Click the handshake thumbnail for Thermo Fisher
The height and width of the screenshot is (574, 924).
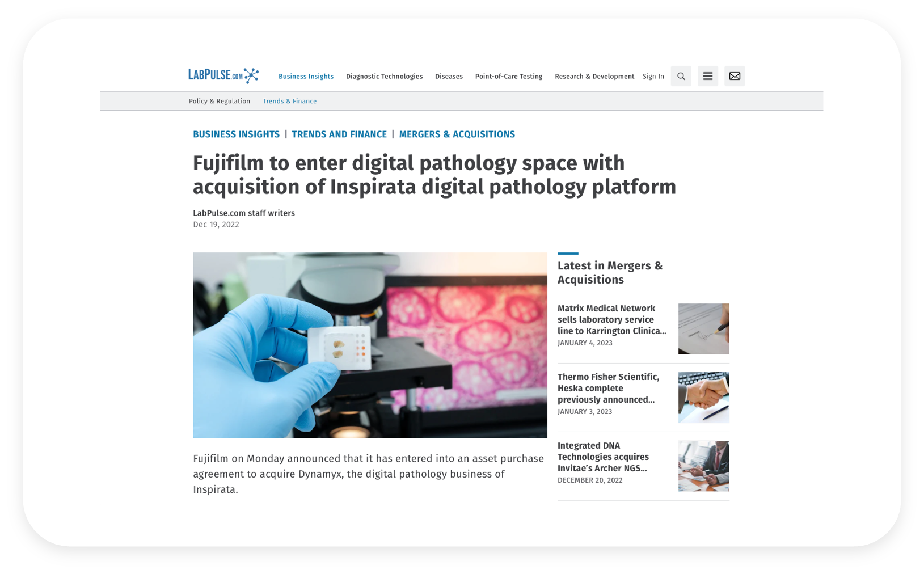pyautogui.click(x=703, y=398)
